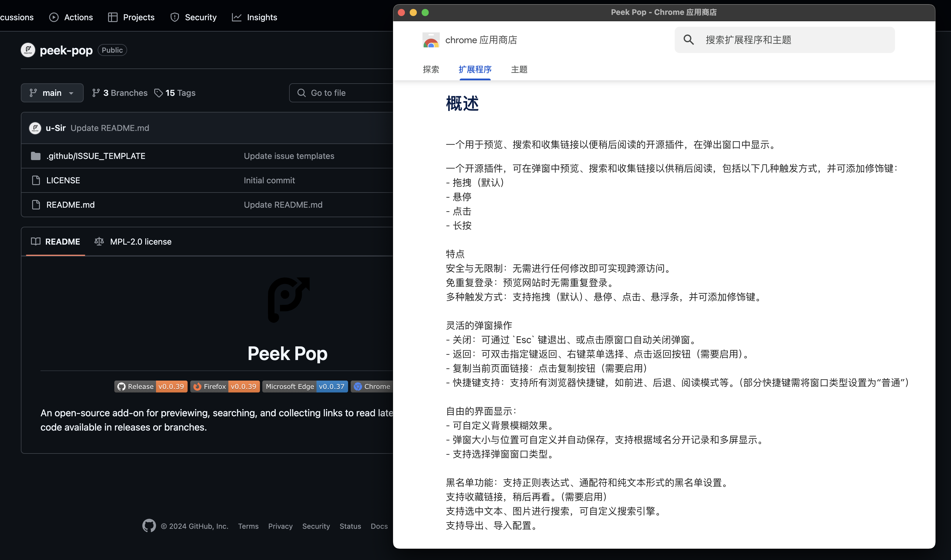Click the Microsoft Edge v0.0.37 badge
Viewport: 951px width, 560px height.
(305, 387)
